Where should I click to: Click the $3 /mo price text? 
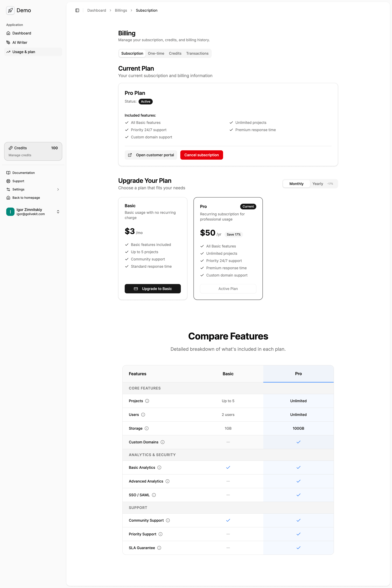coord(134,231)
